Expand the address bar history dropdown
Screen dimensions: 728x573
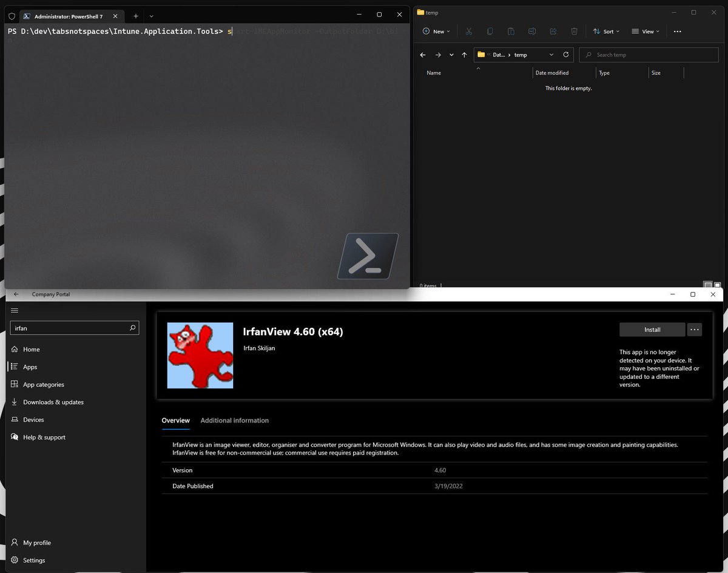[551, 55]
